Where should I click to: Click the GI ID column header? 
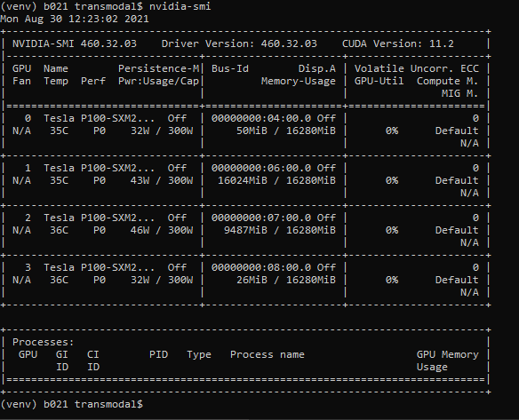click(62, 361)
